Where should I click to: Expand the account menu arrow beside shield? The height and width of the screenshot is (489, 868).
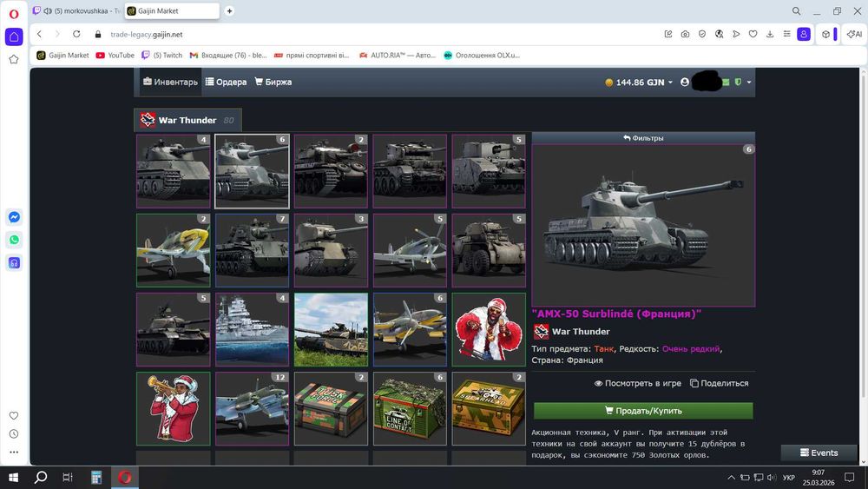tap(749, 83)
